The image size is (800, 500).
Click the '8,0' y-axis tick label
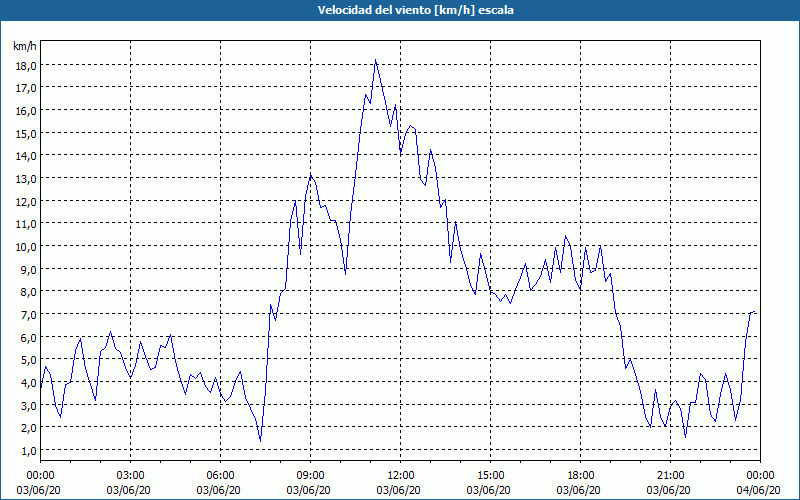click(29, 291)
